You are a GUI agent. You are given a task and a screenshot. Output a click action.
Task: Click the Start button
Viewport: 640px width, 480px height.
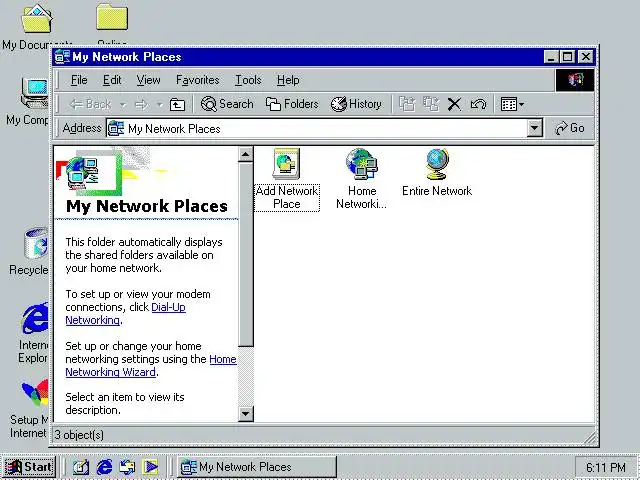click(x=29, y=467)
